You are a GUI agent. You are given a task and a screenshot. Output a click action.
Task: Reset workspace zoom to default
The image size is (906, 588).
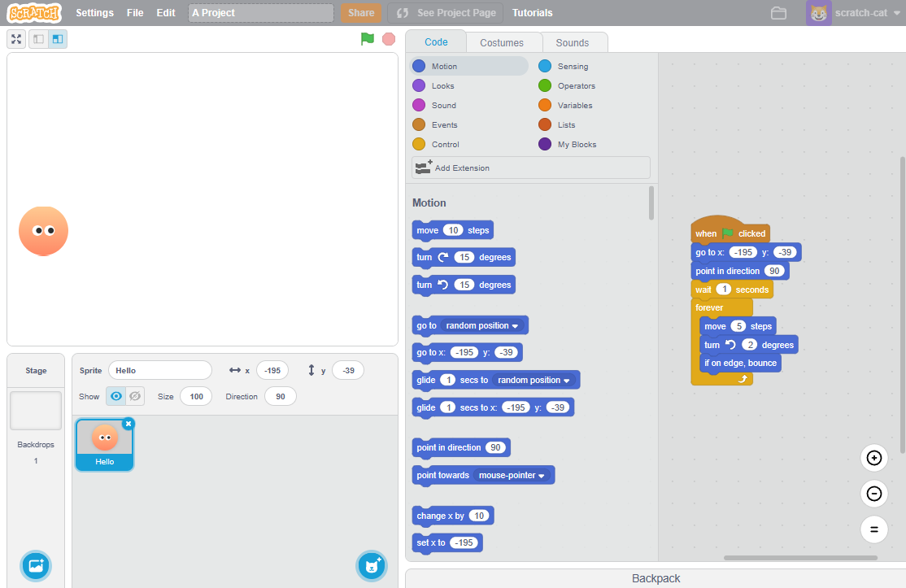[x=874, y=529]
